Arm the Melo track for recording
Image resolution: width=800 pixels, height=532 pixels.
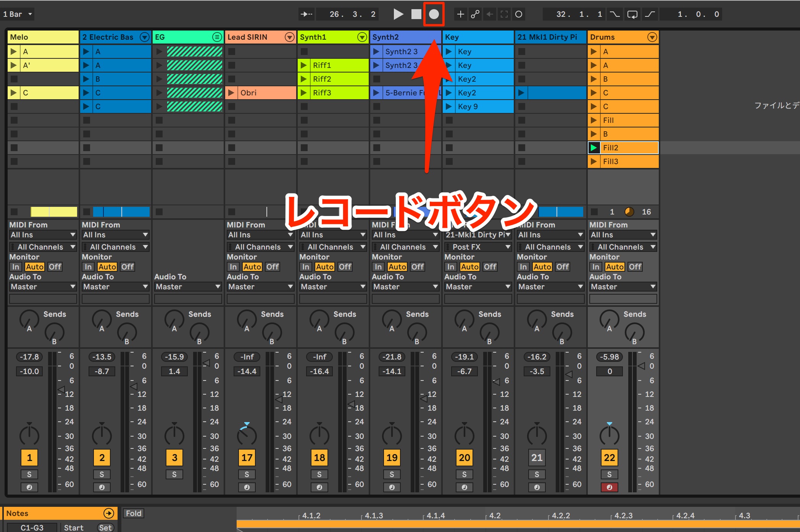pos(29,487)
